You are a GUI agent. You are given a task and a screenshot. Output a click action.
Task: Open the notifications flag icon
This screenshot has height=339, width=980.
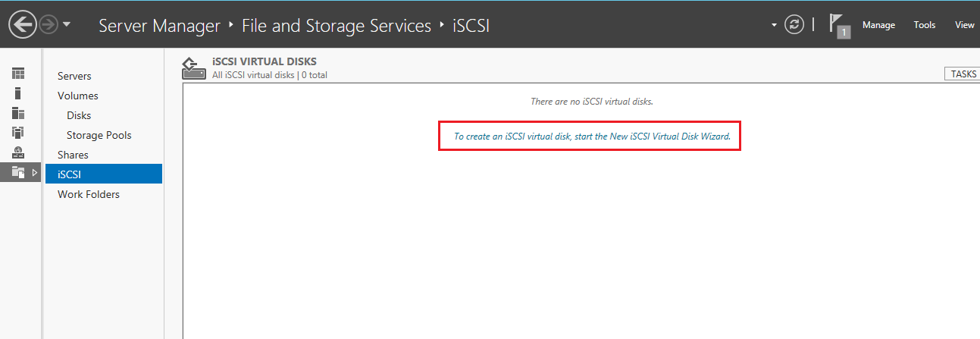coord(839,26)
